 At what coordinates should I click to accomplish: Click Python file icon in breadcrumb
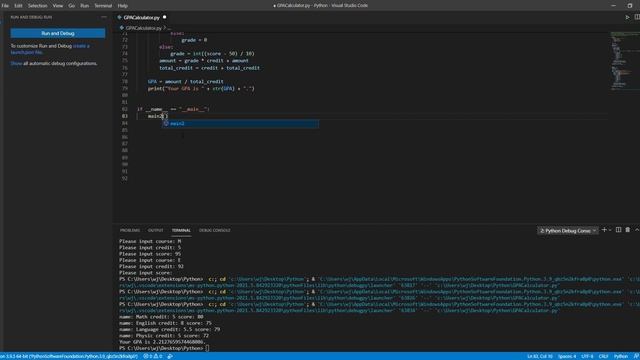point(122,28)
